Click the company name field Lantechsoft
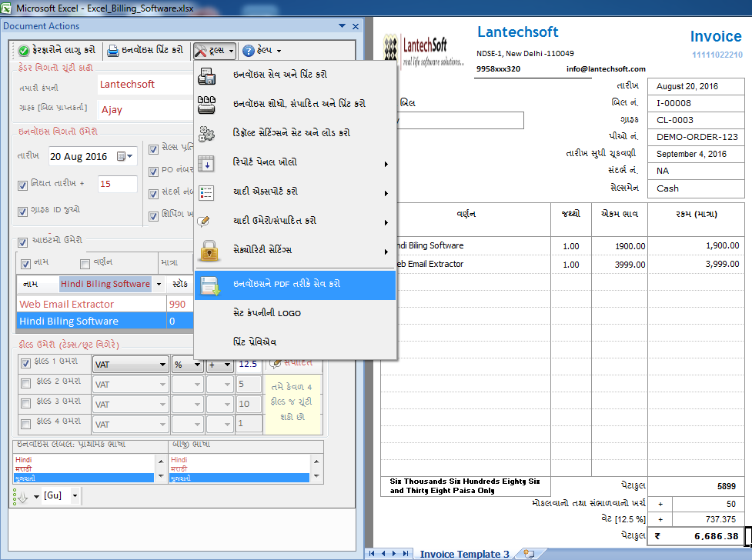 point(145,85)
